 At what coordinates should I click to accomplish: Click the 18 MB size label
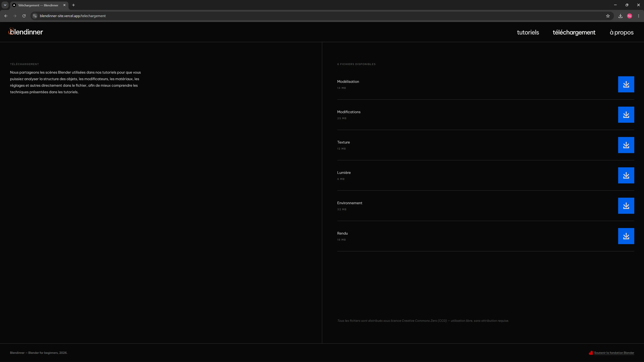(x=341, y=240)
